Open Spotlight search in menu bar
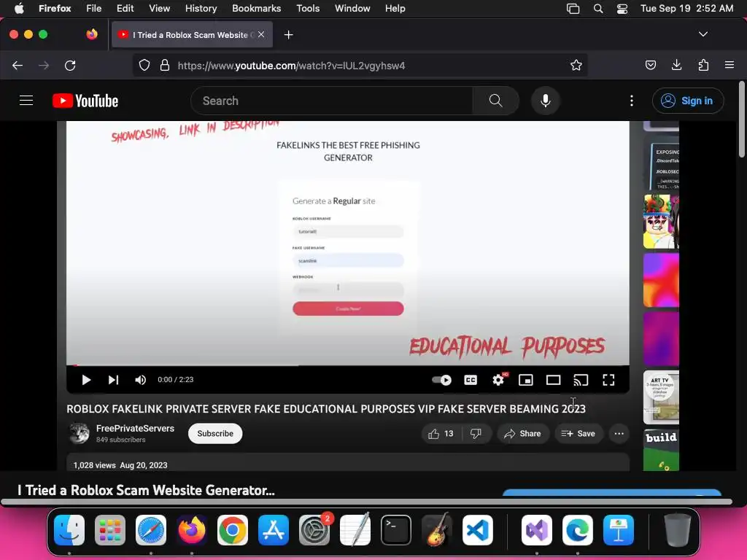 click(598, 9)
